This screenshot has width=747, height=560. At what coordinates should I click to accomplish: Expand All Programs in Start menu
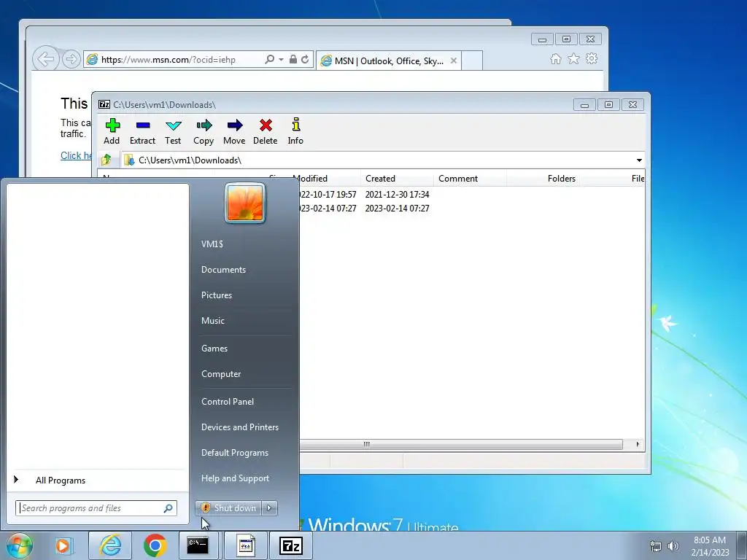[61, 481]
